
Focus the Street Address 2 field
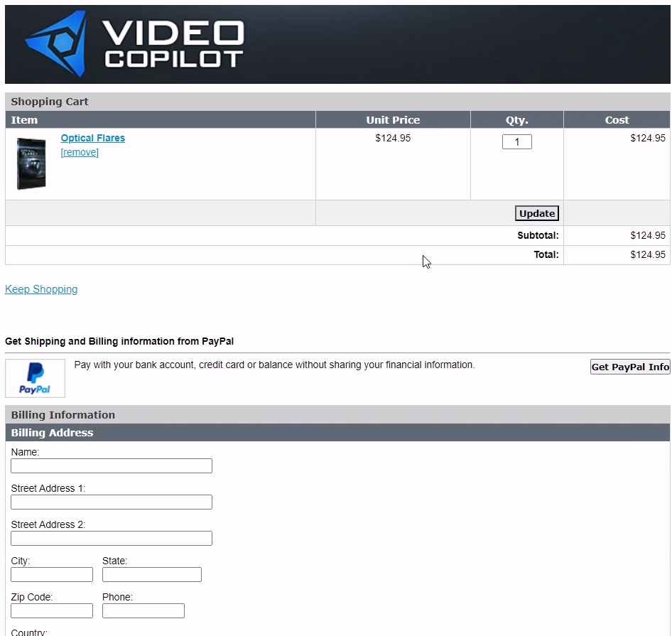(x=112, y=538)
